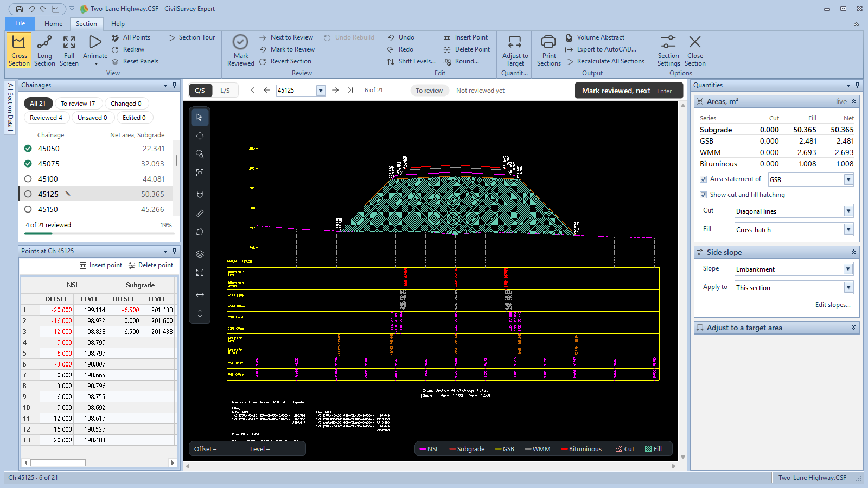
Task: Expand the Adjust to a target area panel
Action: pyautogui.click(x=776, y=328)
